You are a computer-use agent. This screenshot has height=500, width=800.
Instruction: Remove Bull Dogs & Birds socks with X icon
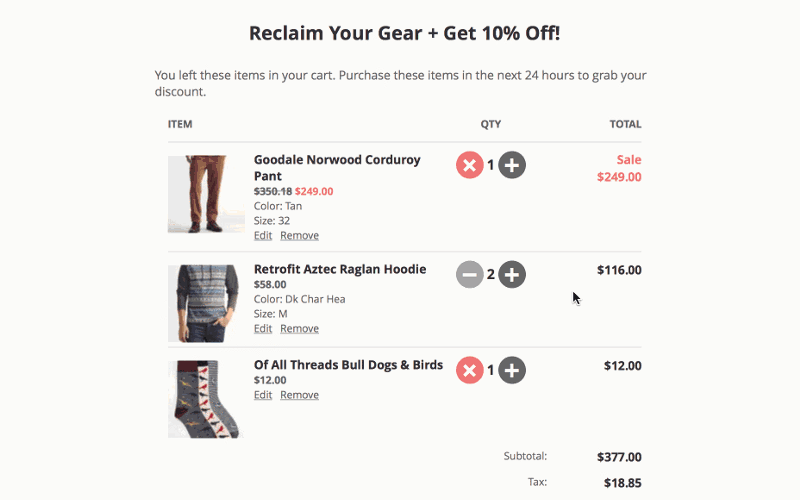tap(469, 370)
